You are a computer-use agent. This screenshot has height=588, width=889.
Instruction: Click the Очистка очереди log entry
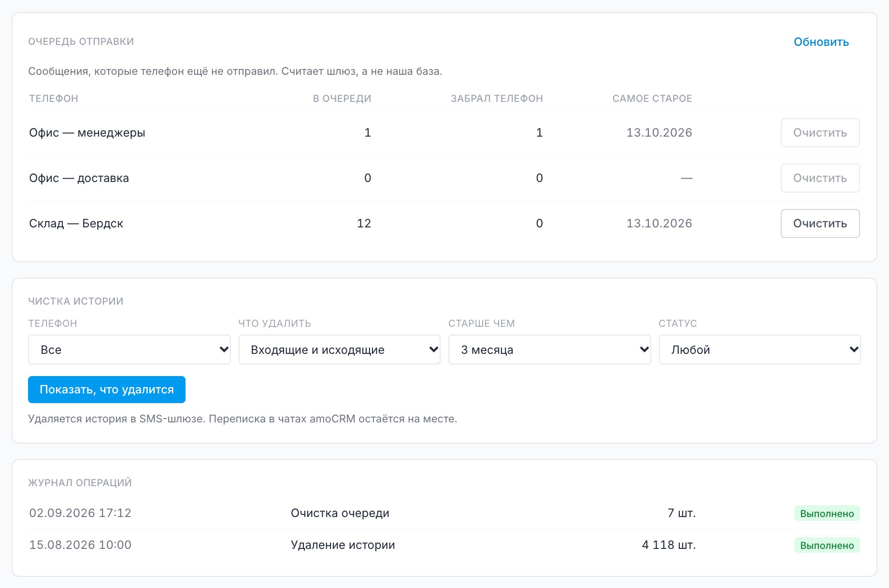pyautogui.click(x=340, y=513)
